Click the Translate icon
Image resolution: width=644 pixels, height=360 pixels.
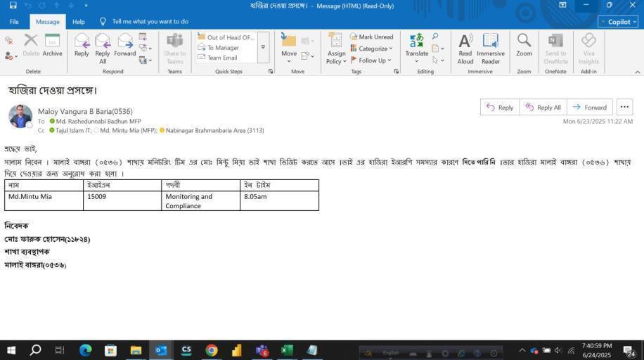(x=417, y=44)
